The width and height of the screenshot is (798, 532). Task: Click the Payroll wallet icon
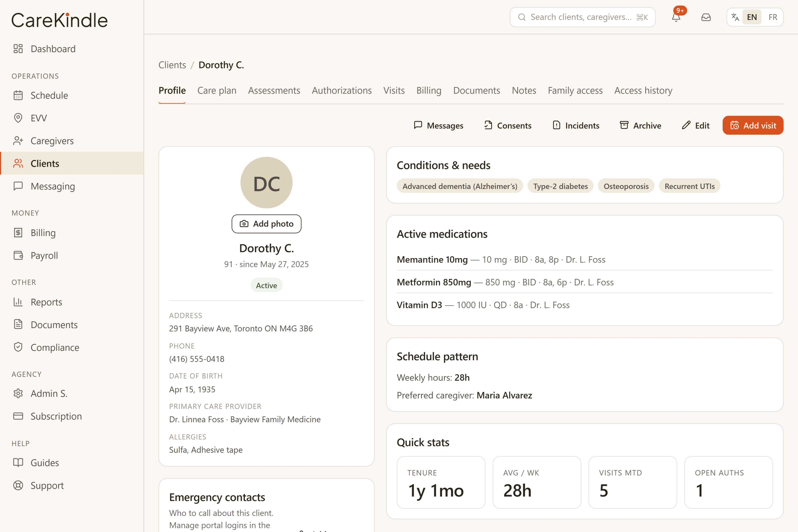(x=18, y=255)
